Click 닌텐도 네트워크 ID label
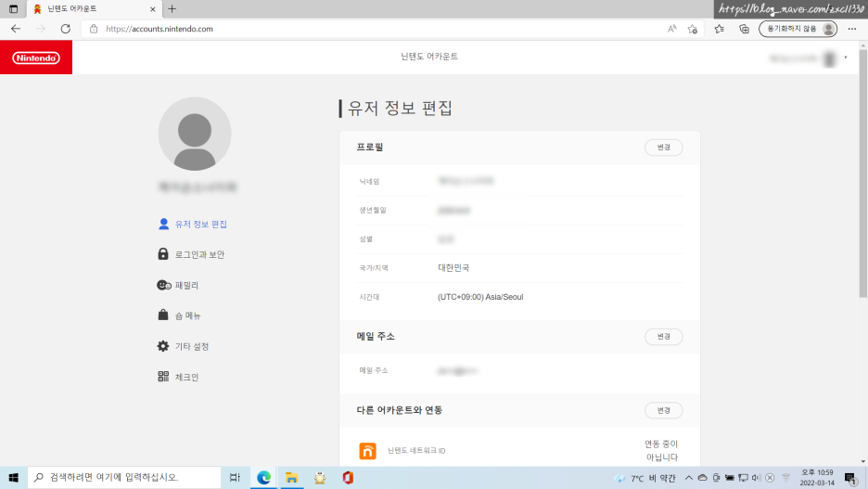This screenshot has height=489, width=868. point(416,451)
